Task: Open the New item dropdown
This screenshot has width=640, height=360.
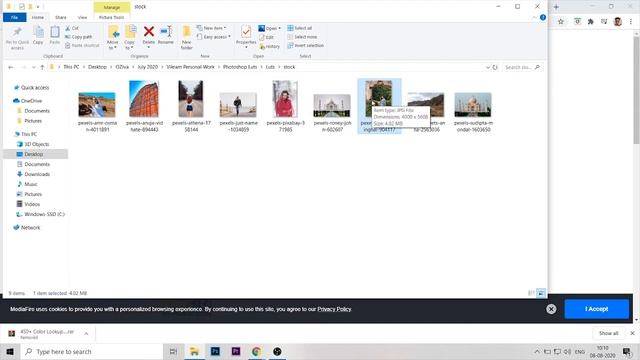Action: pyautogui.click(x=211, y=28)
